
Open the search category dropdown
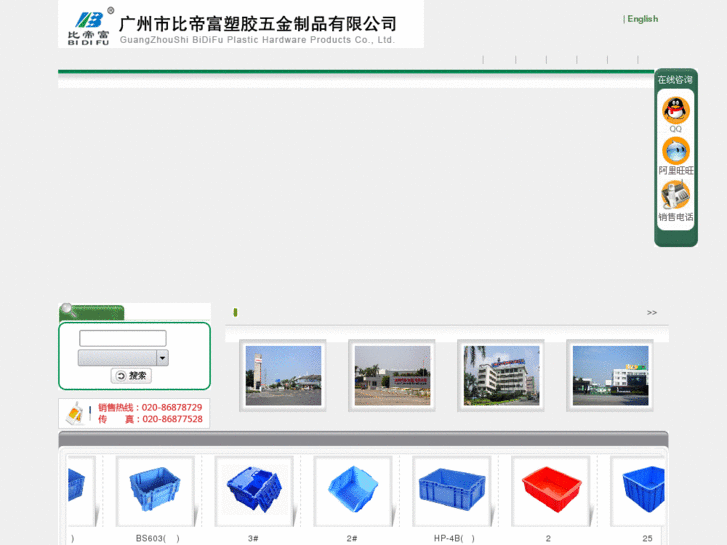point(123,358)
